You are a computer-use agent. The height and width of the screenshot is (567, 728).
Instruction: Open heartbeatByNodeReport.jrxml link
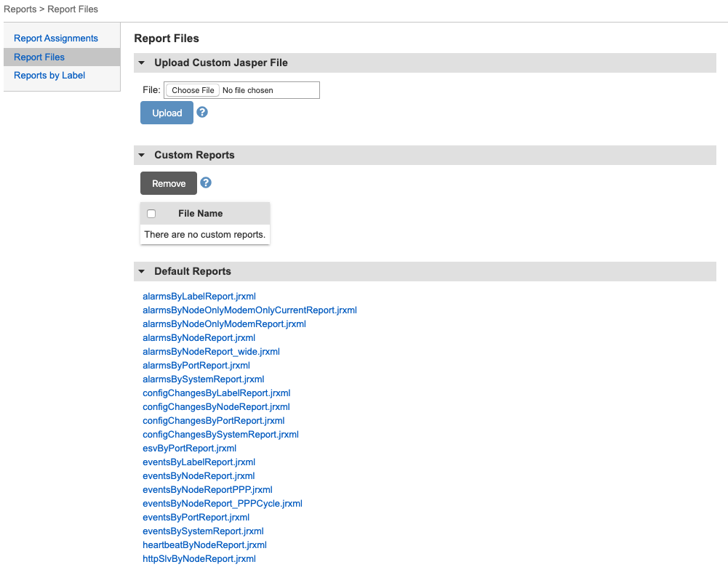point(205,544)
